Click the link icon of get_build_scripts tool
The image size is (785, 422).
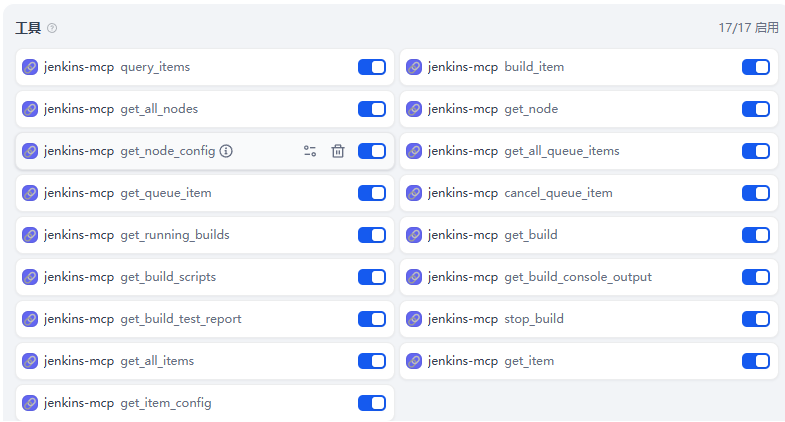[x=30, y=277]
